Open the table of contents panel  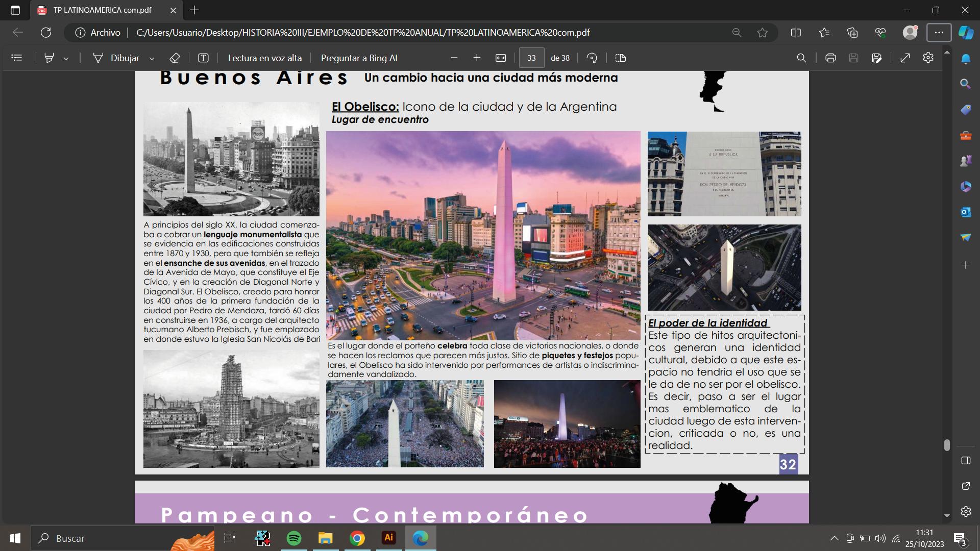point(17,58)
